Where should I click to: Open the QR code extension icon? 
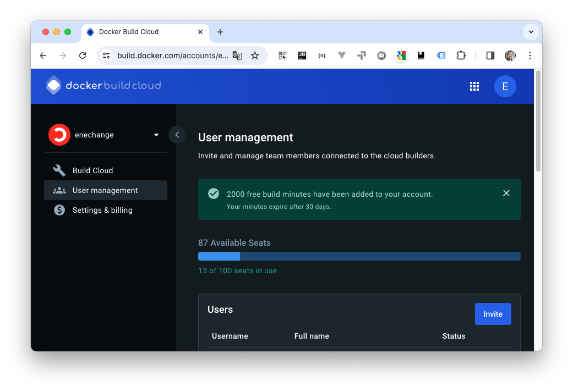tap(282, 56)
